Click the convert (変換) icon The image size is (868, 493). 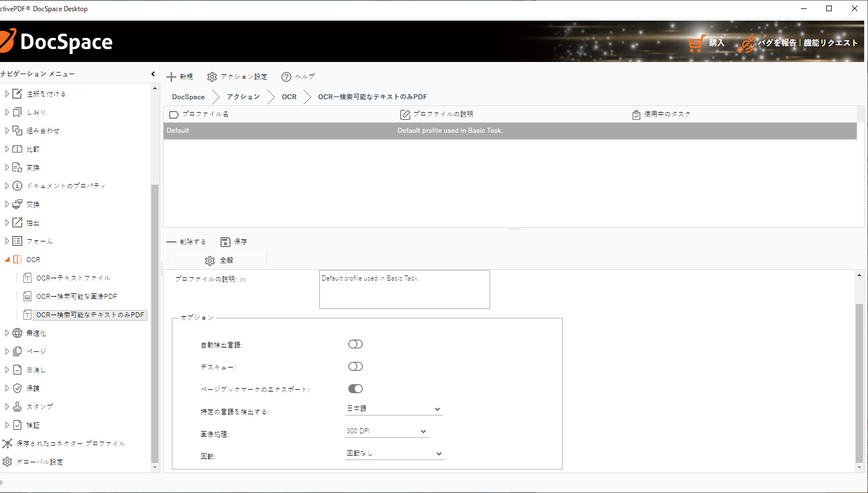17,167
